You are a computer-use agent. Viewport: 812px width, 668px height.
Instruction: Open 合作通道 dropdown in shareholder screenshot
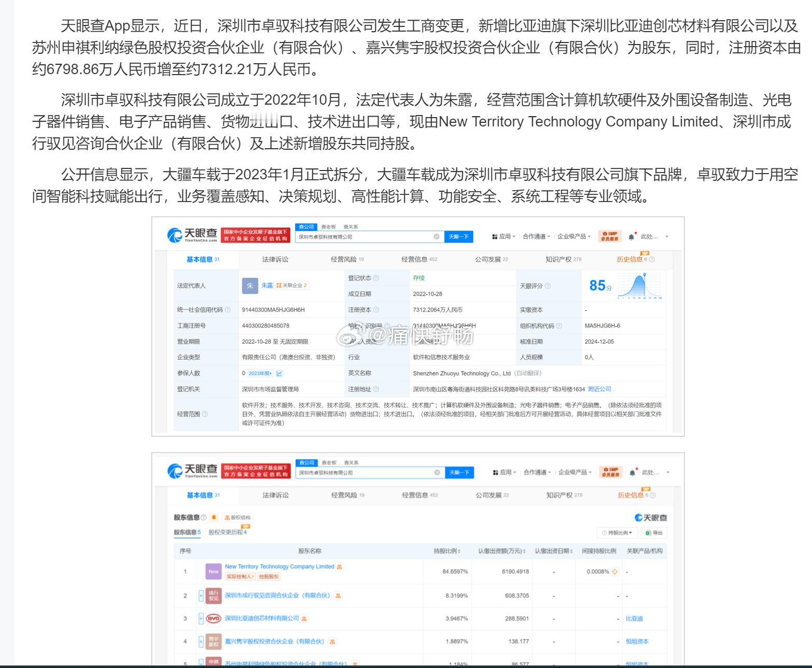point(538,473)
